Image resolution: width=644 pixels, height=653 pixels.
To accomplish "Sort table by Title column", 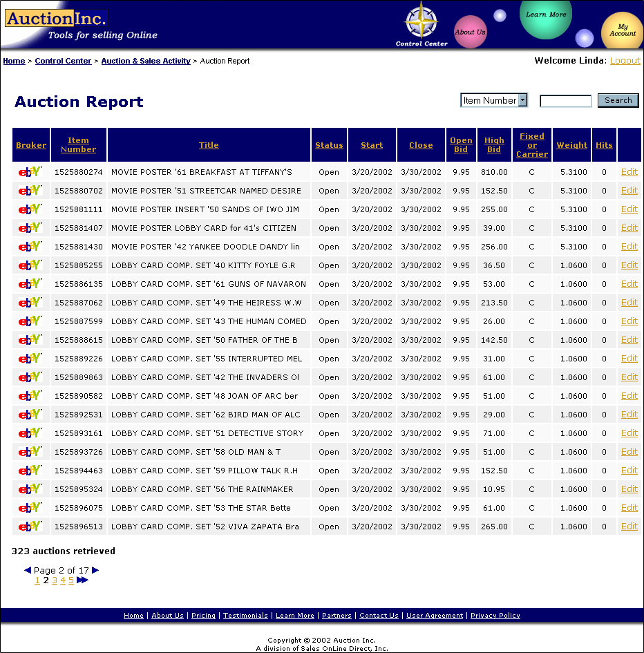I will pyautogui.click(x=209, y=145).
